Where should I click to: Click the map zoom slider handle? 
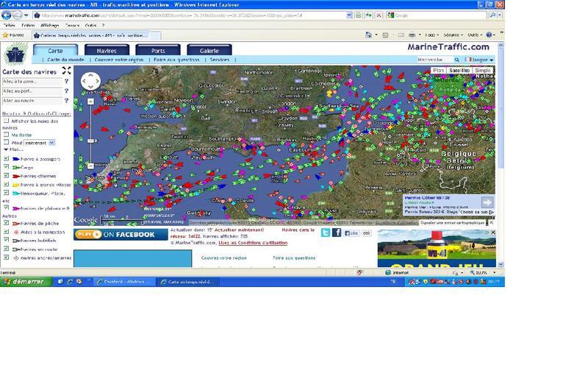click(90, 141)
